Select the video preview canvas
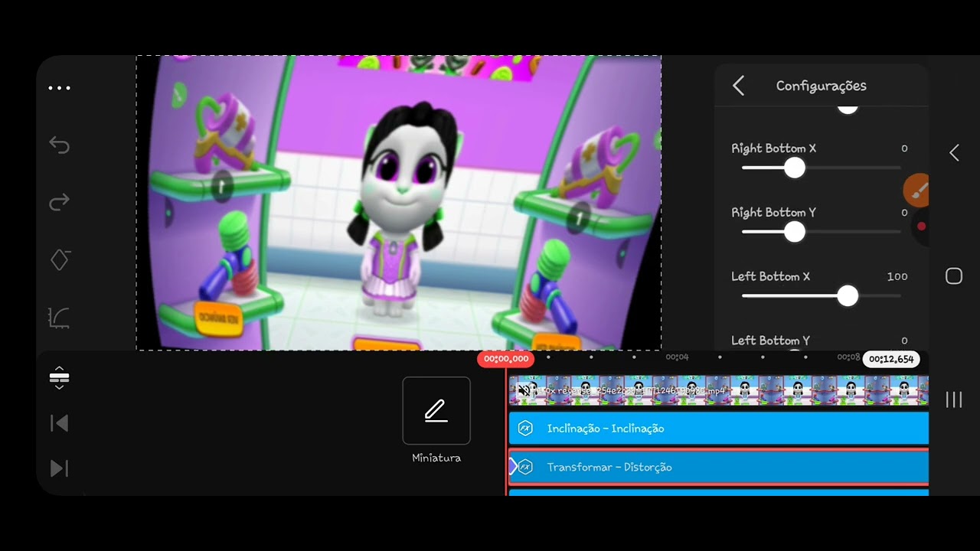 click(399, 203)
